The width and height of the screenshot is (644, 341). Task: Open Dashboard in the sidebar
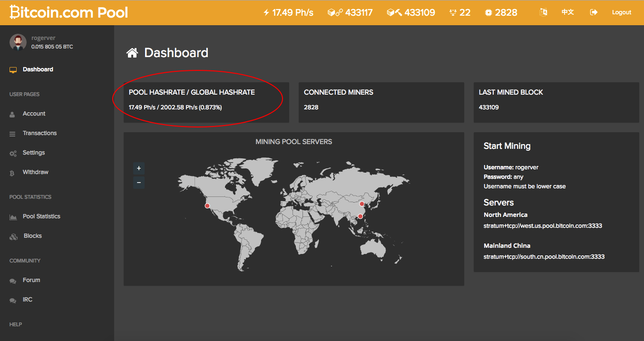[38, 69]
